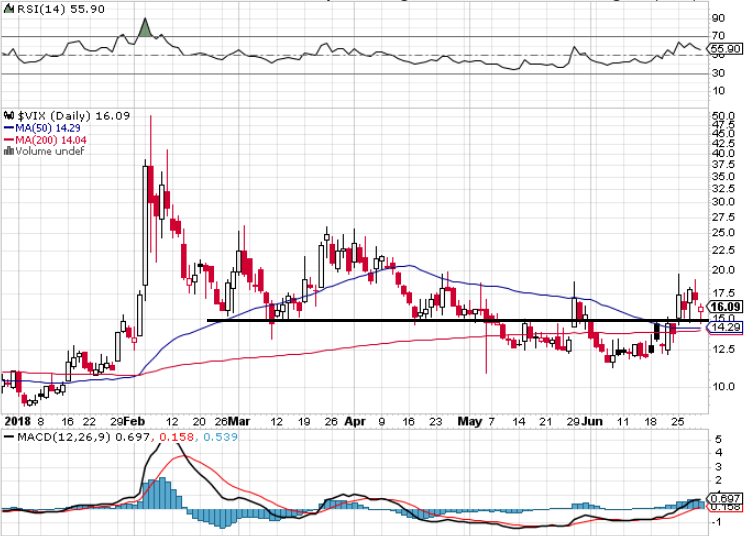Viewport: 753px width, 536px height.
Task: Click the 10.0 label on the price axis
Action: coord(724,387)
